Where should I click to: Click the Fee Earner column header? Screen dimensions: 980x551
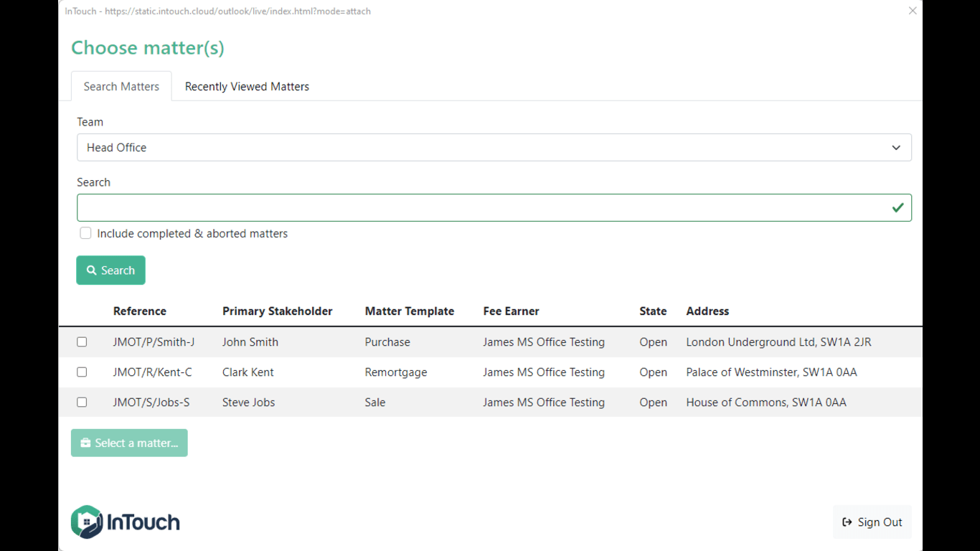tap(512, 311)
